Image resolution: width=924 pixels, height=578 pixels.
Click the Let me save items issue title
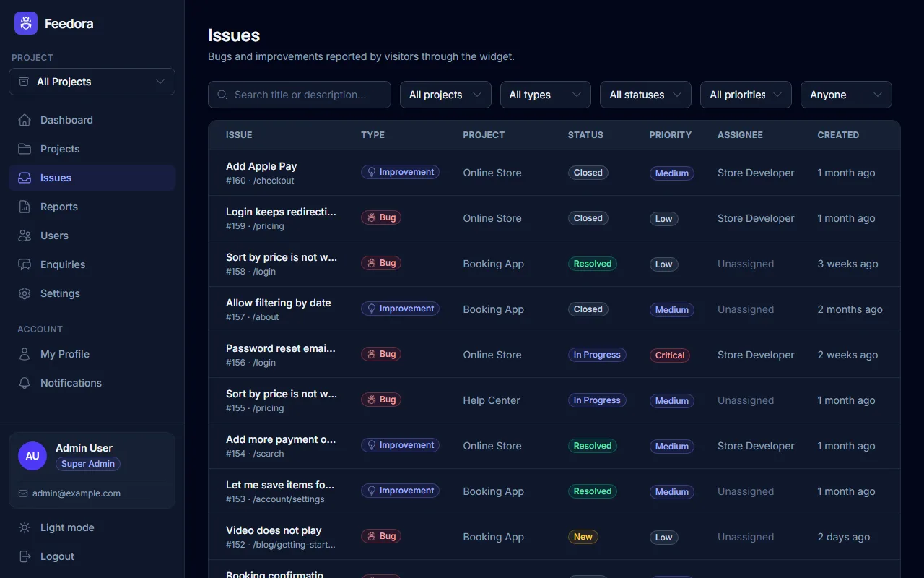(280, 485)
